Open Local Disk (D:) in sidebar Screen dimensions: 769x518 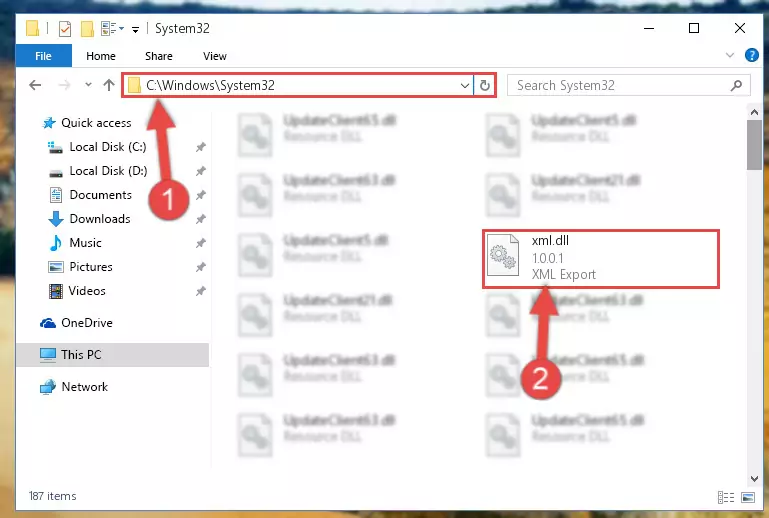(x=108, y=171)
